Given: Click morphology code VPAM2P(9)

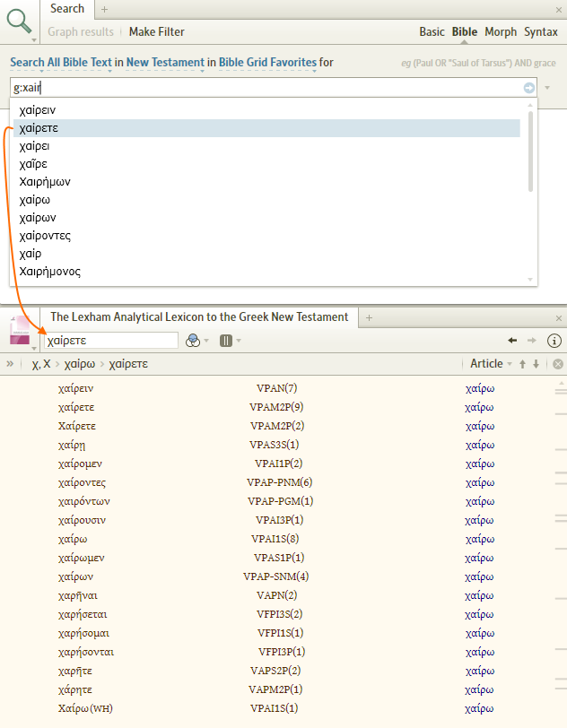Looking at the screenshot, I should 276,407.
